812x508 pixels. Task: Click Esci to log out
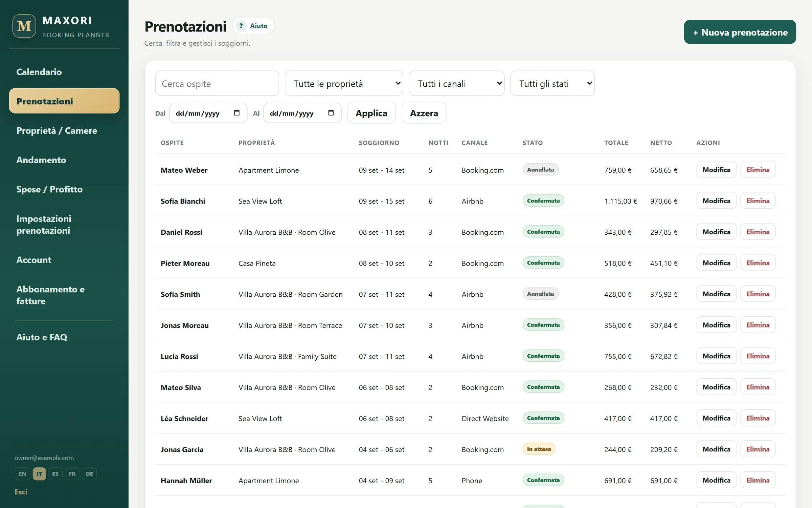click(x=21, y=492)
